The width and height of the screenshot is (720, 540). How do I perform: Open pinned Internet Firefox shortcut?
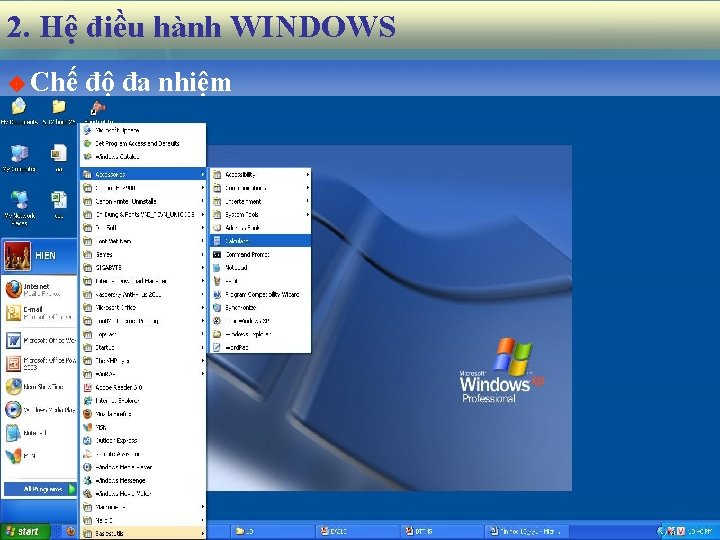pyautogui.click(x=40, y=289)
